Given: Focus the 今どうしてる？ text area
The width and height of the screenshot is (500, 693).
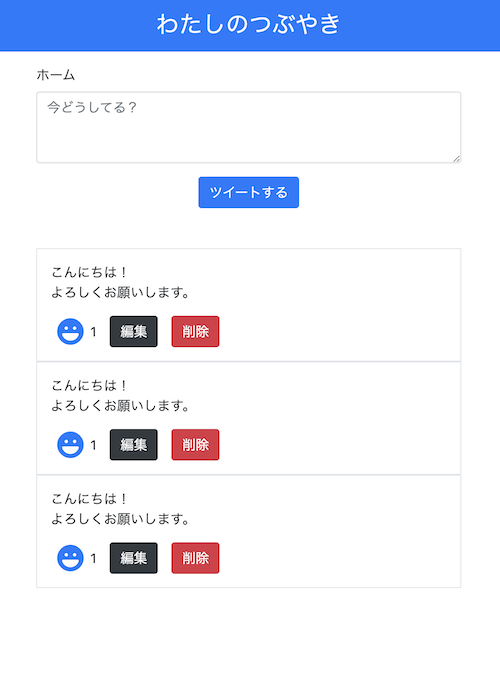Looking at the screenshot, I should [x=248, y=127].
